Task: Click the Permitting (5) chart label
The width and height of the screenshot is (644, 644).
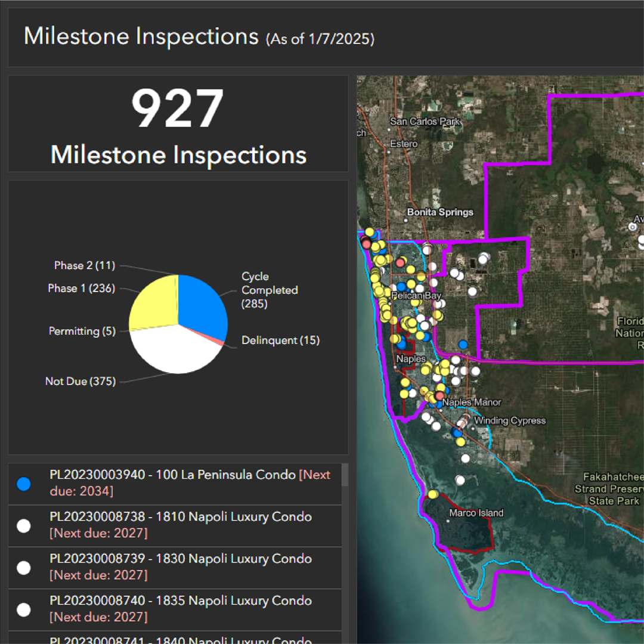Action: point(82,331)
